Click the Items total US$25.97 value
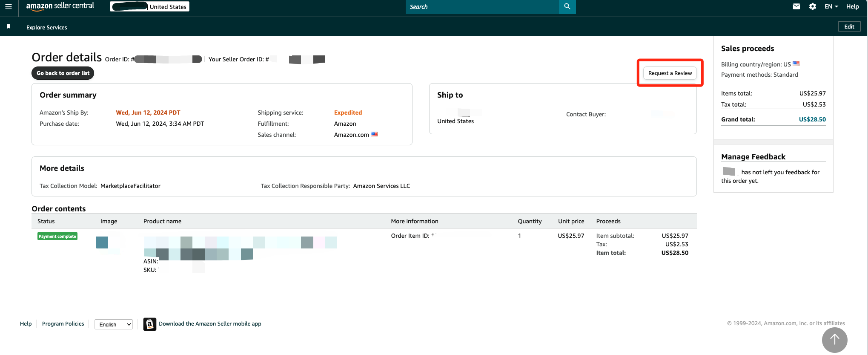 click(x=812, y=93)
